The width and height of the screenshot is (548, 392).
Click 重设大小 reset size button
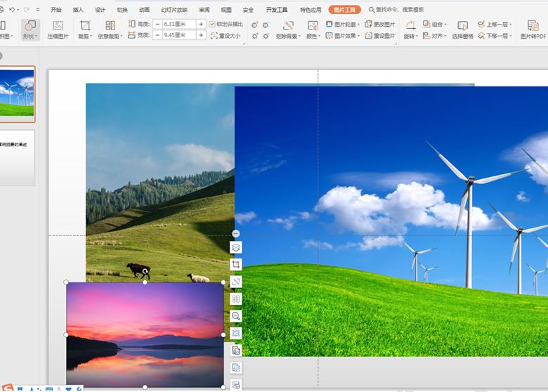225,36
